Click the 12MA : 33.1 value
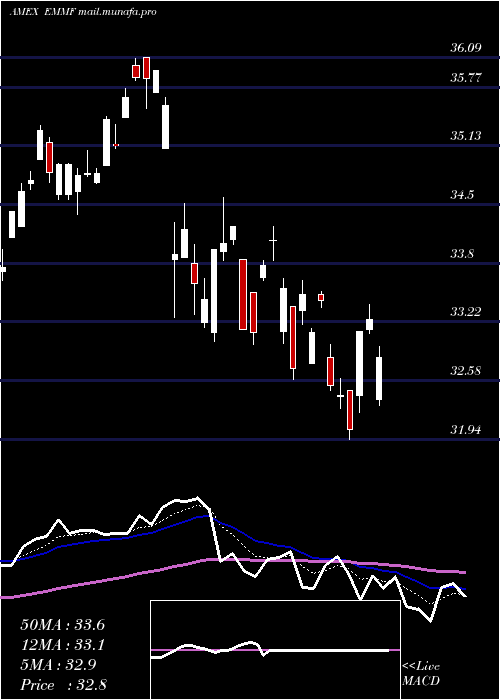 62,645
